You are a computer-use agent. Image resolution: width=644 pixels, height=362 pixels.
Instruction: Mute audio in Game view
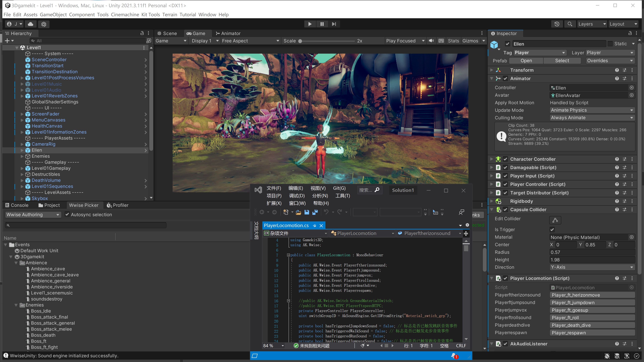tap(431, 41)
